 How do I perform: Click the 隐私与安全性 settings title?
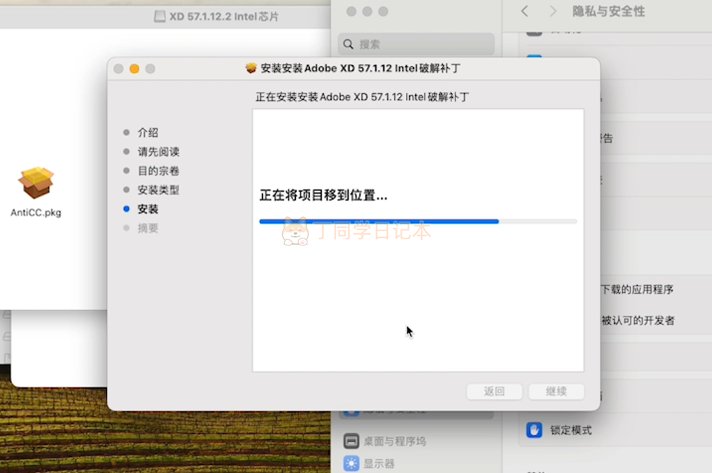tap(608, 11)
